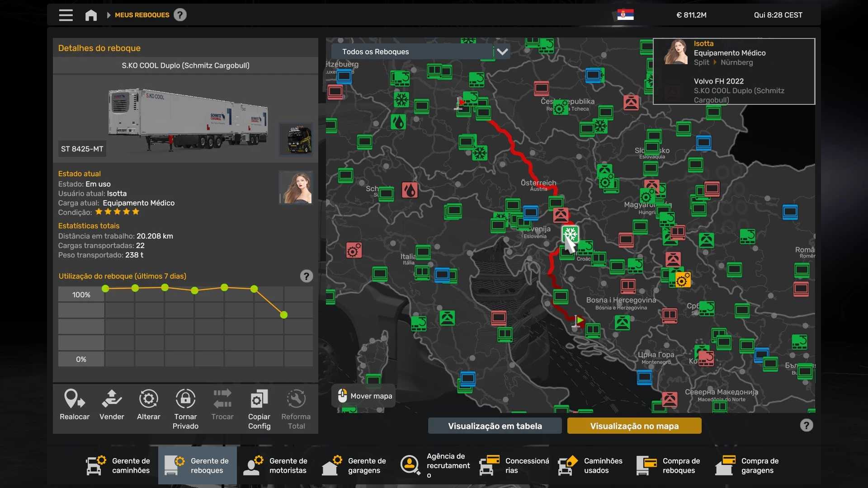Click Meus Reboques breadcrumb

pyautogui.click(x=142, y=15)
